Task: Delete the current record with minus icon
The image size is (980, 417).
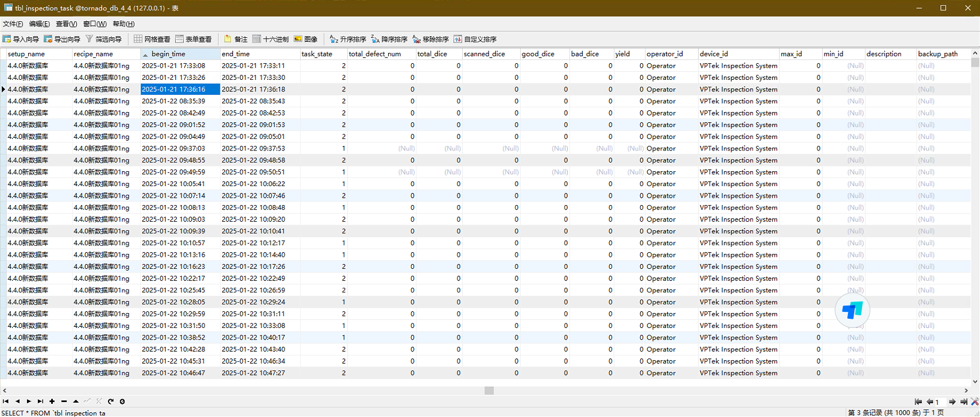Action: point(64,401)
